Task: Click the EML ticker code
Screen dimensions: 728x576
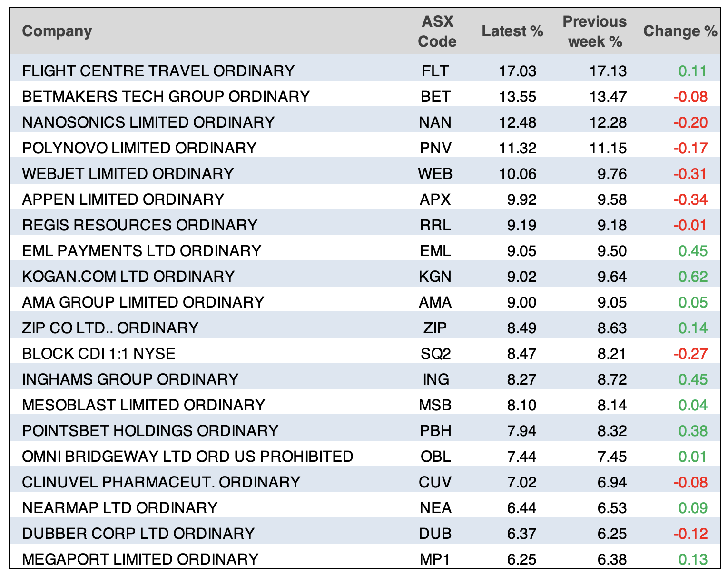Action: click(435, 251)
